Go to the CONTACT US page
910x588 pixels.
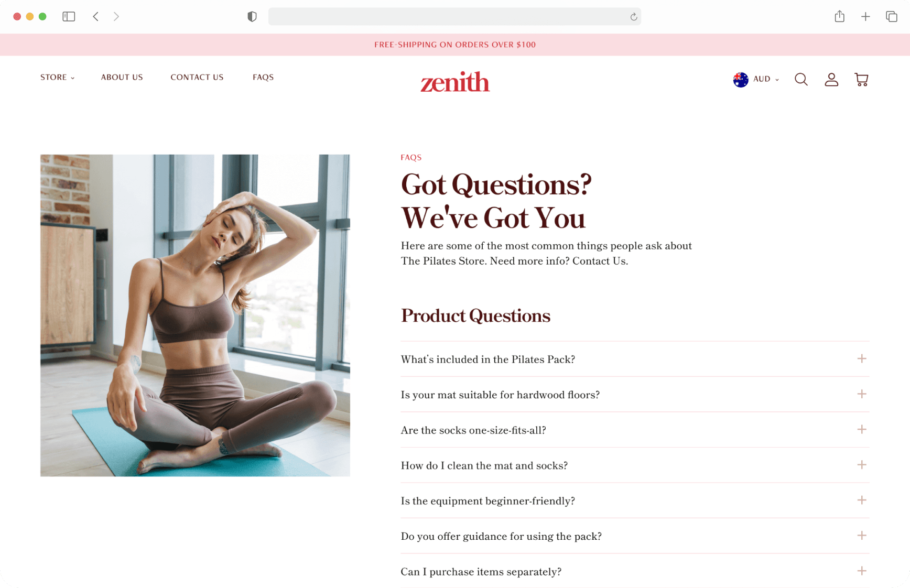tap(197, 77)
